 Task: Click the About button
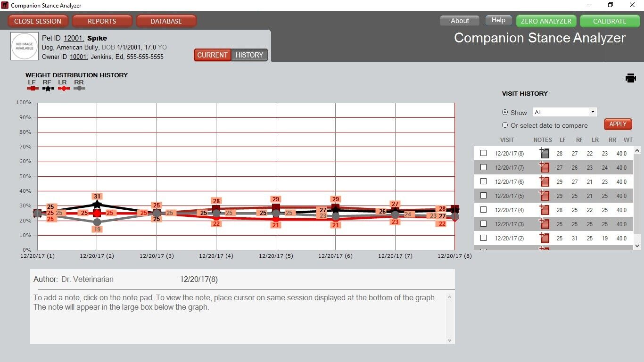pyautogui.click(x=460, y=21)
